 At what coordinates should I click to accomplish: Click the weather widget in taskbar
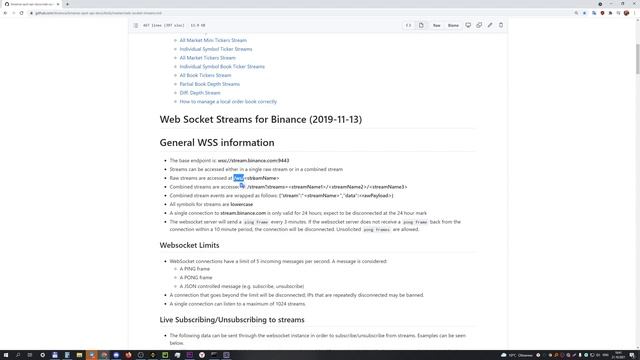point(517,355)
